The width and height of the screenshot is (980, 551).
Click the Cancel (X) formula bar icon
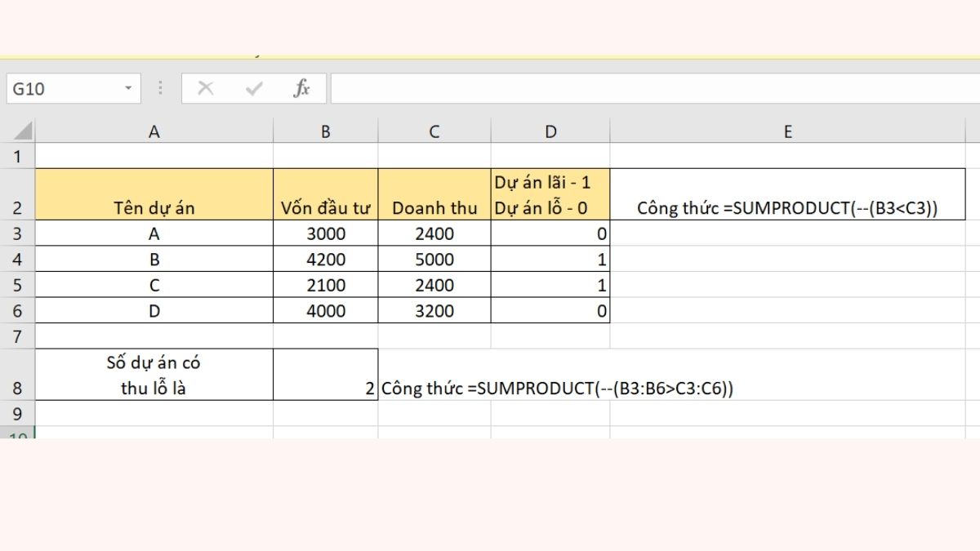click(x=205, y=89)
